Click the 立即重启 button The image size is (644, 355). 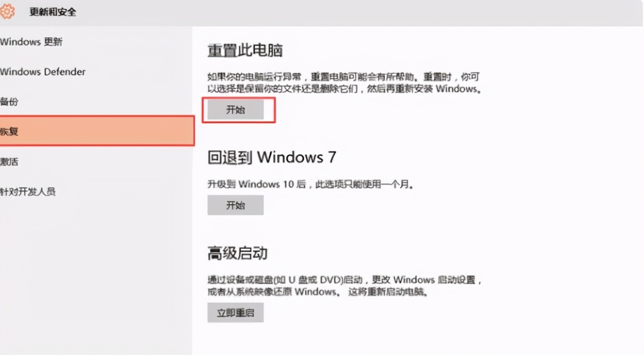(236, 313)
